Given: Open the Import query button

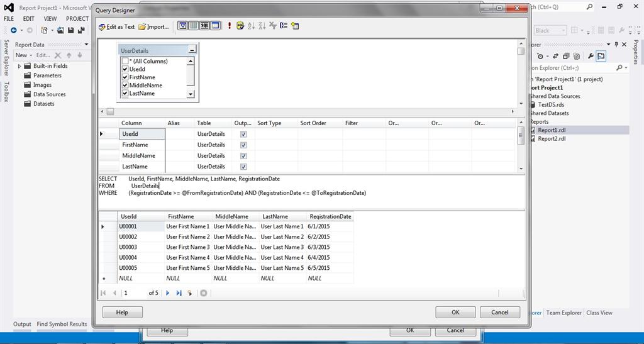Looking at the screenshot, I should pos(153,26).
